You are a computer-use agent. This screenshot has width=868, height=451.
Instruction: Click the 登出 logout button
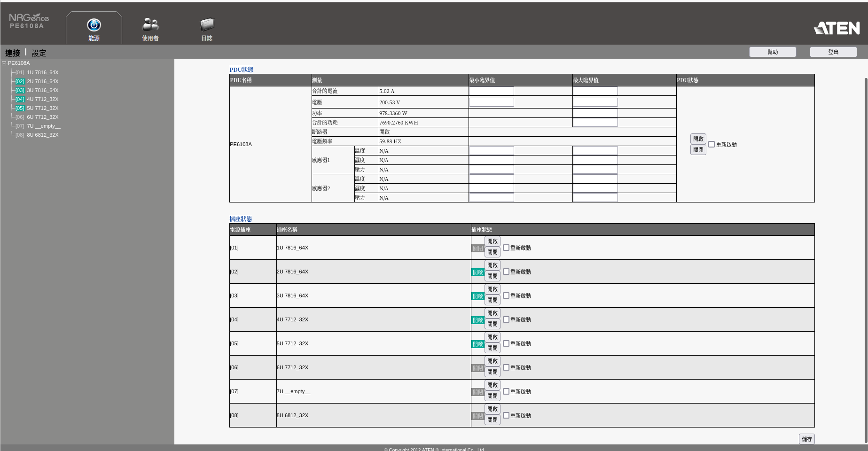tap(833, 52)
